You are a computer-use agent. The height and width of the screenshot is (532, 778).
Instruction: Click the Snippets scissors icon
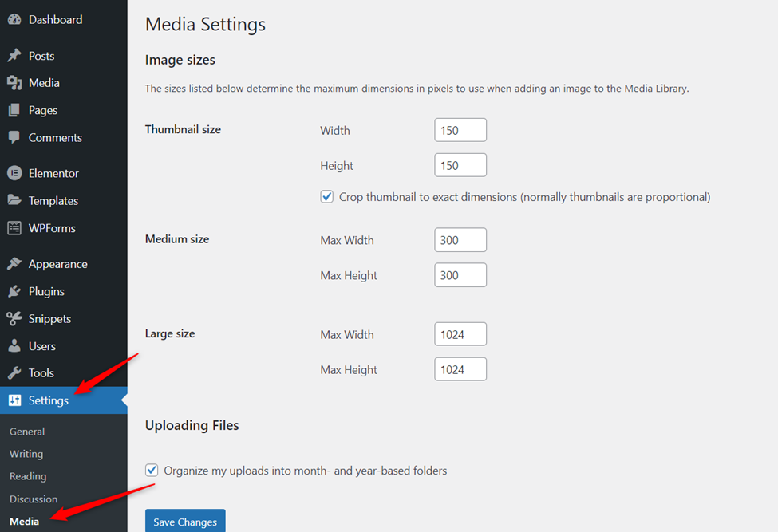(x=14, y=318)
